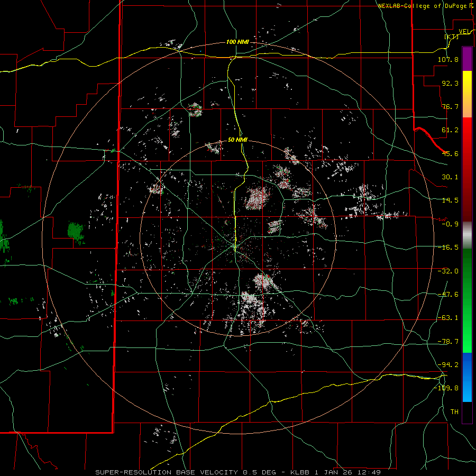The height and width of the screenshot is (476, 476).
Task: Click the -63.1 legend value
Action: [448, 318]
